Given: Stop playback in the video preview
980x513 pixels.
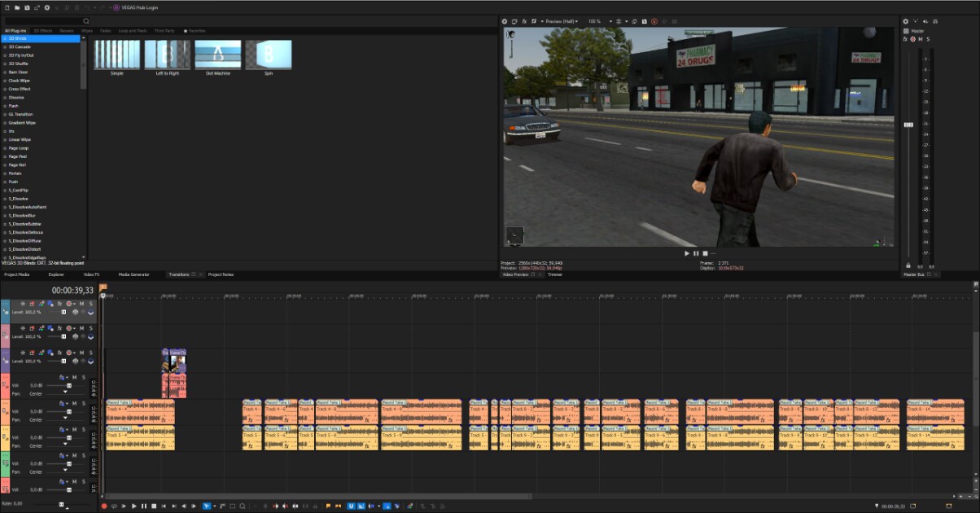Looking at the screenshot, I should pos(705,253).
